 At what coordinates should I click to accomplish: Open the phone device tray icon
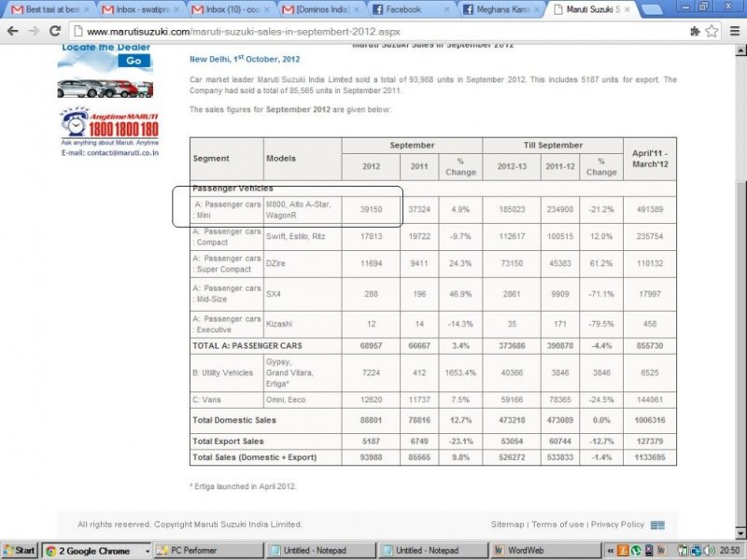[x=648, y=551]
